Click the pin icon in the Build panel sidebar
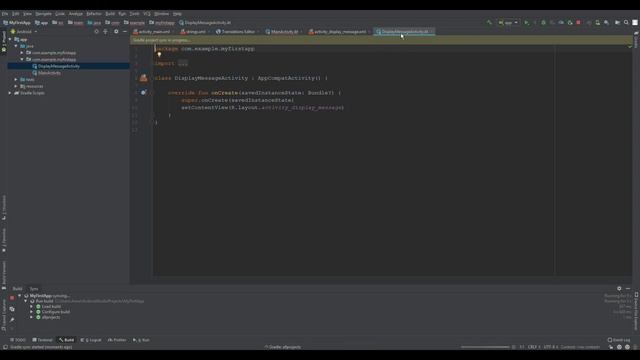This screenshot has height=360, width=640. [x=12, y=320]
